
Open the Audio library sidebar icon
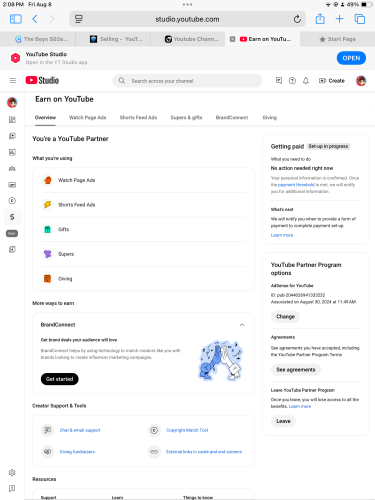pos(12,249)
